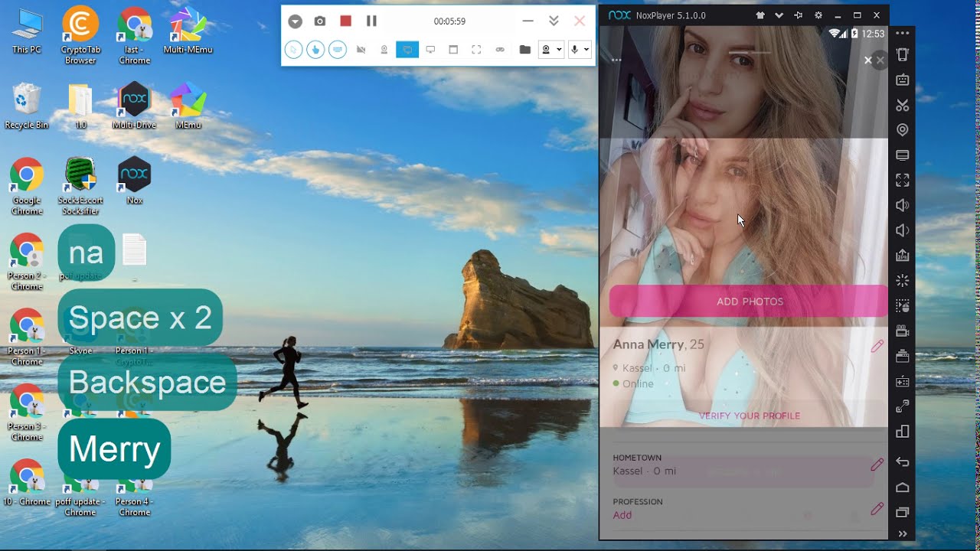The height and width of the screenshot is (551, 980).
Task: Open NoxPlayer video recorder icon
Action: pyautogui.click(x=903, y=331)
